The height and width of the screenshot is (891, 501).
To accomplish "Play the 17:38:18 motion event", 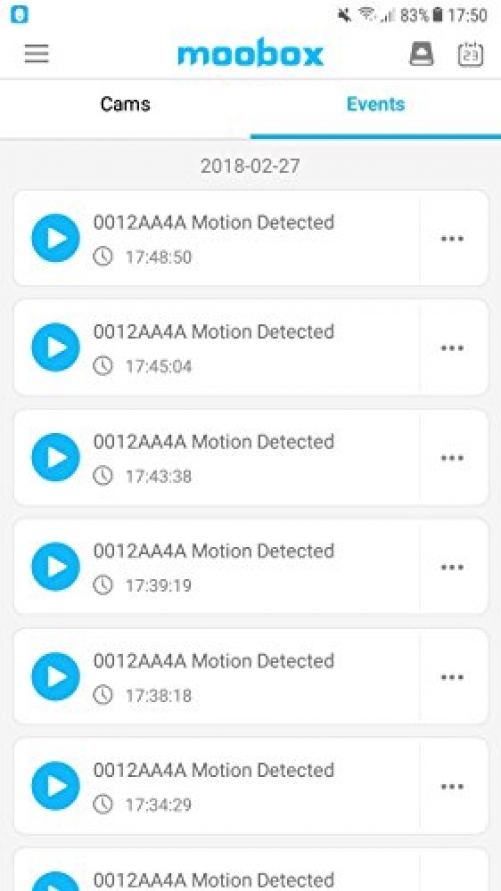I will 56,677.
